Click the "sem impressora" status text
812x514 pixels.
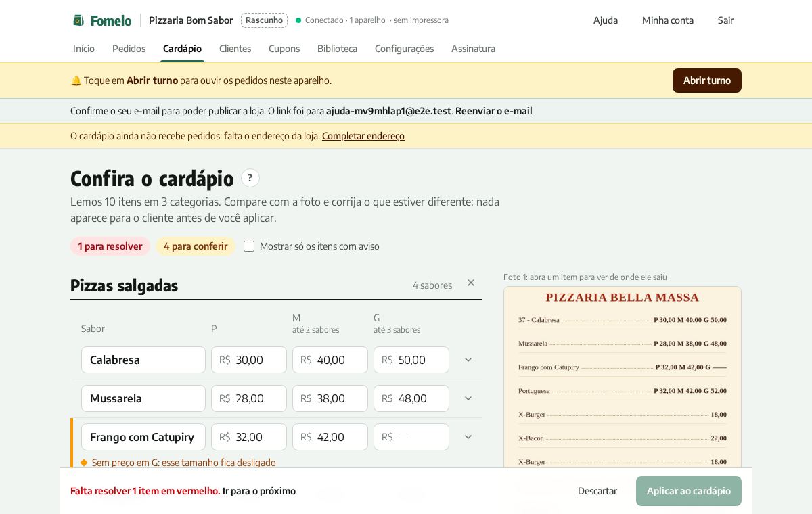pyautogui.click(x=421, y=20)
